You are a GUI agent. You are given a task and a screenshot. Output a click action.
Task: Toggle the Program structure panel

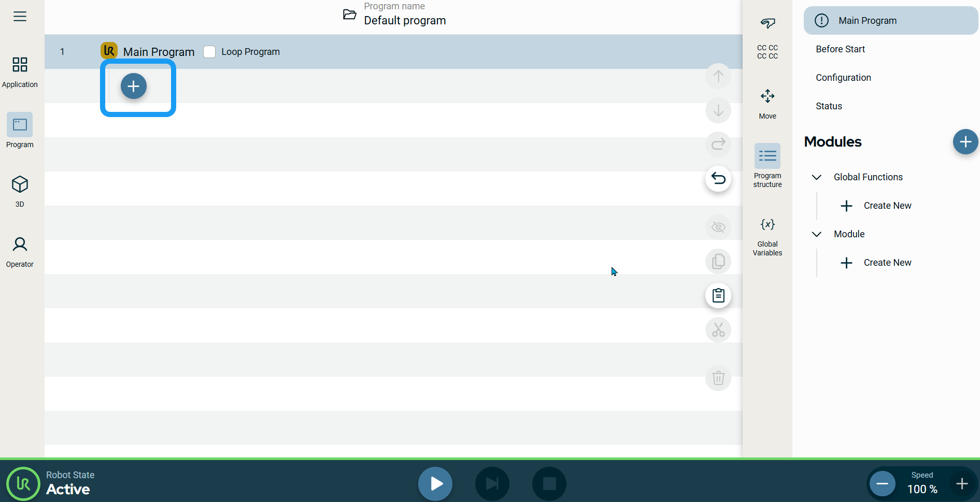pos(767,165)
